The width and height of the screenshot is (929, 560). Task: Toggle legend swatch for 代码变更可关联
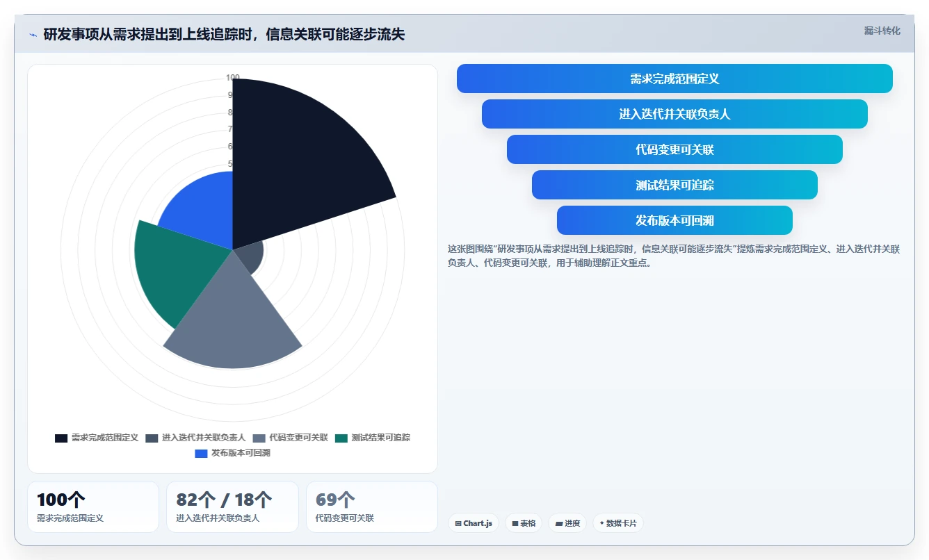click(259, 438)
